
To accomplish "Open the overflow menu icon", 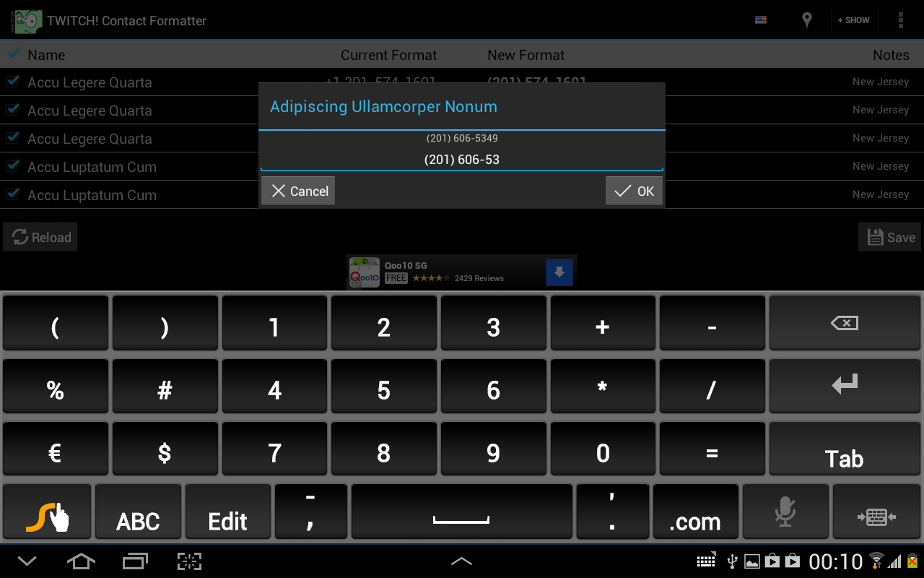I will 901,20.
